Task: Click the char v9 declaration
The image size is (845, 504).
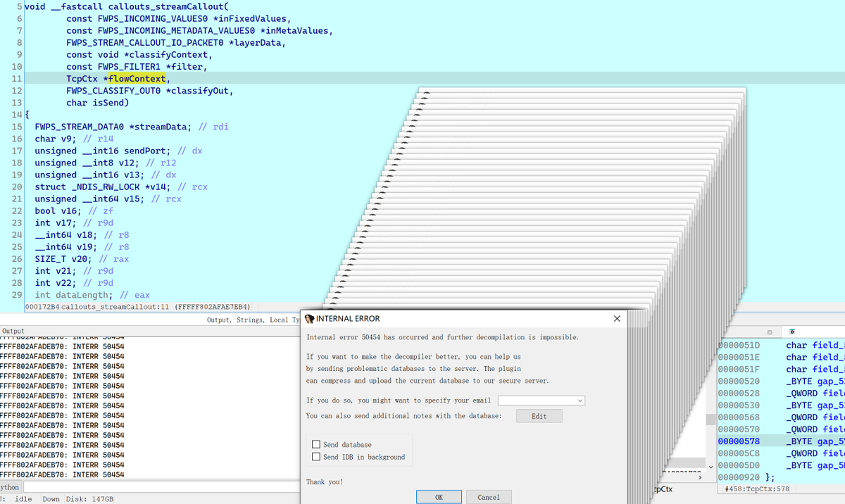Action: coord(56,139)
